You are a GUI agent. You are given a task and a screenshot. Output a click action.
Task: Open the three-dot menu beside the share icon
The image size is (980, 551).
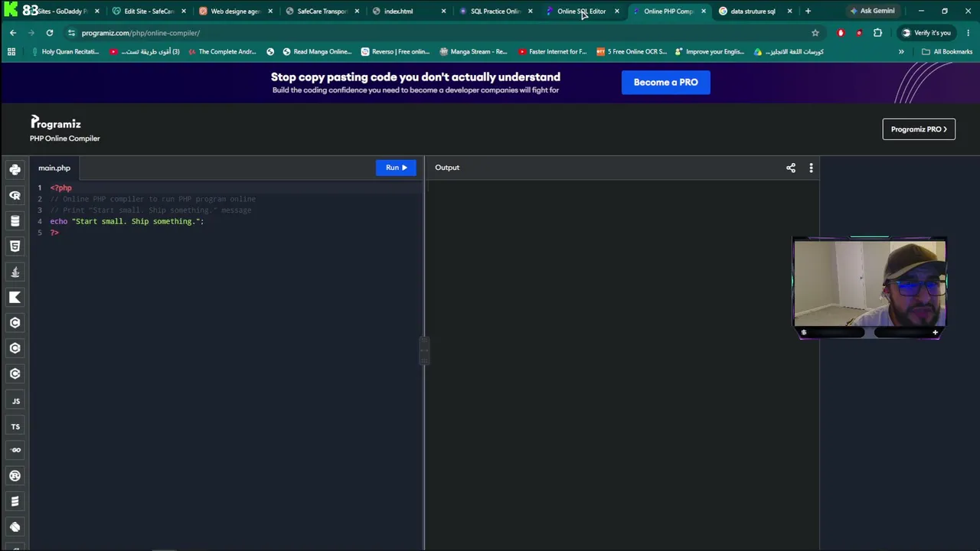coord(811,168)
